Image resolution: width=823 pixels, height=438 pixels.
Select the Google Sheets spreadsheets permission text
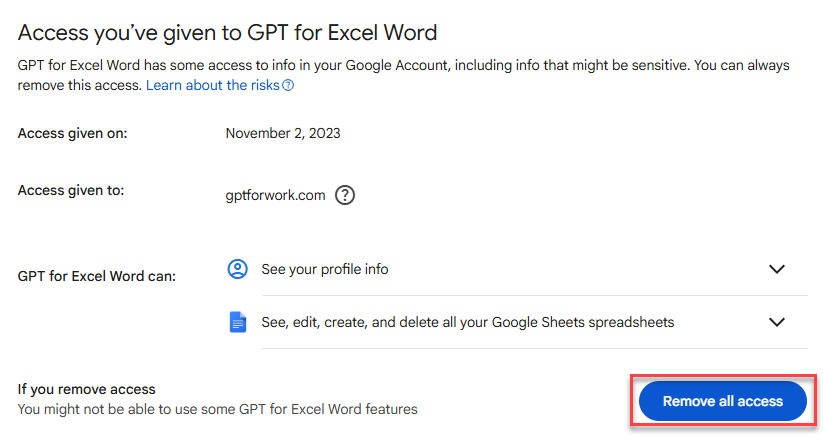[468, 322]
